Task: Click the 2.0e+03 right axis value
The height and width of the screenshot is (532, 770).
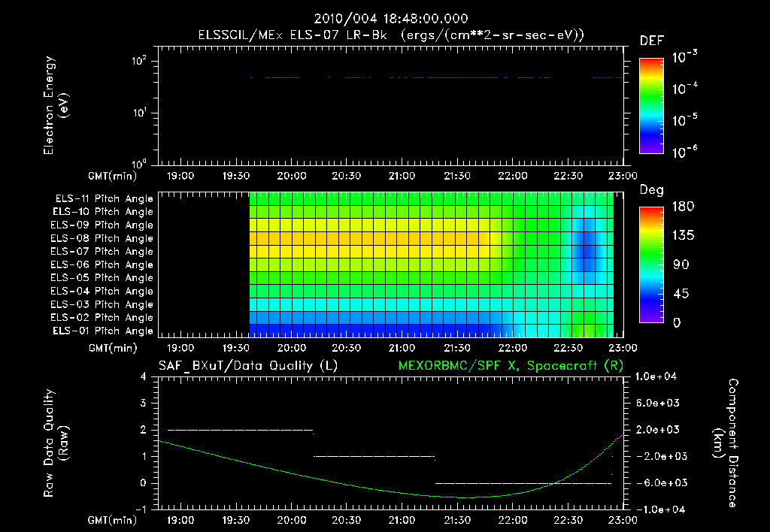Action: tap(657, 429)
